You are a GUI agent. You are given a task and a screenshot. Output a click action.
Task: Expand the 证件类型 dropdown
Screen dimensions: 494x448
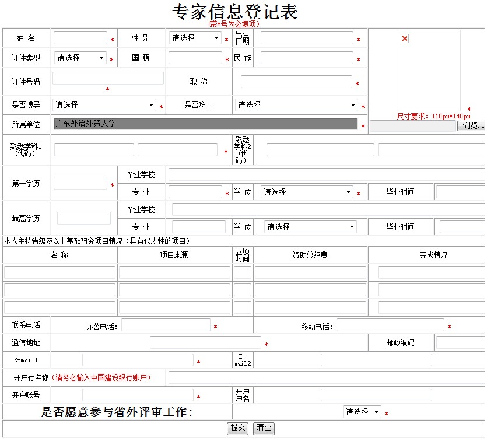(x=80, y=58)
